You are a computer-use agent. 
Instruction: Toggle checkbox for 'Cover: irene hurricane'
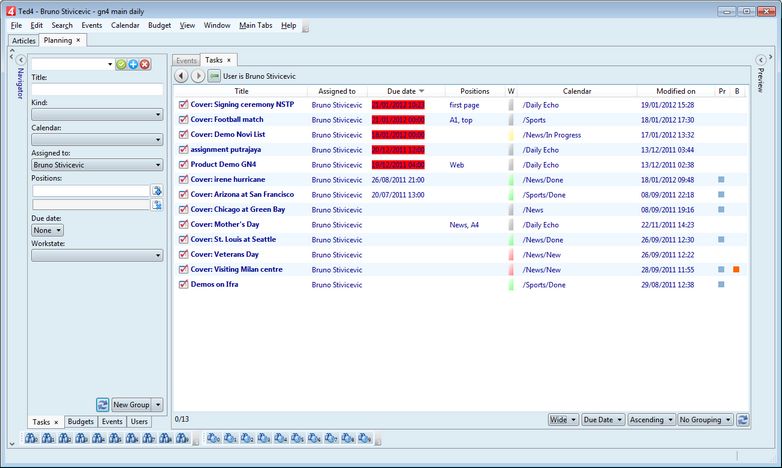pyautogui.click(x=184, y=180)
